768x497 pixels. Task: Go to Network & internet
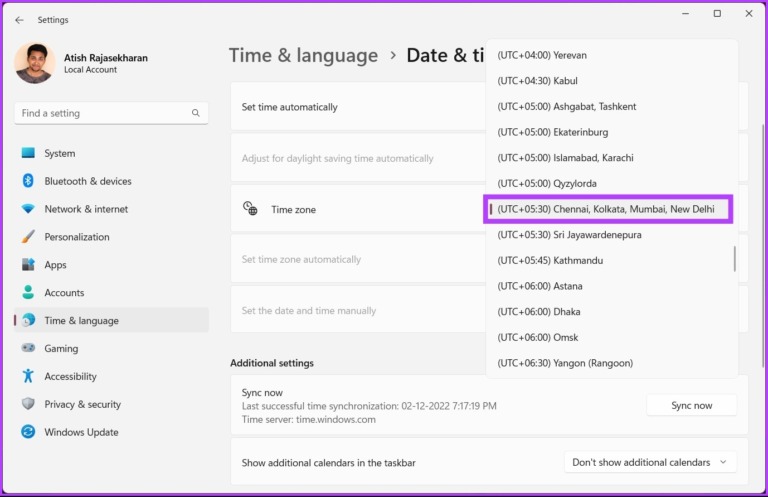coord(111,209)
